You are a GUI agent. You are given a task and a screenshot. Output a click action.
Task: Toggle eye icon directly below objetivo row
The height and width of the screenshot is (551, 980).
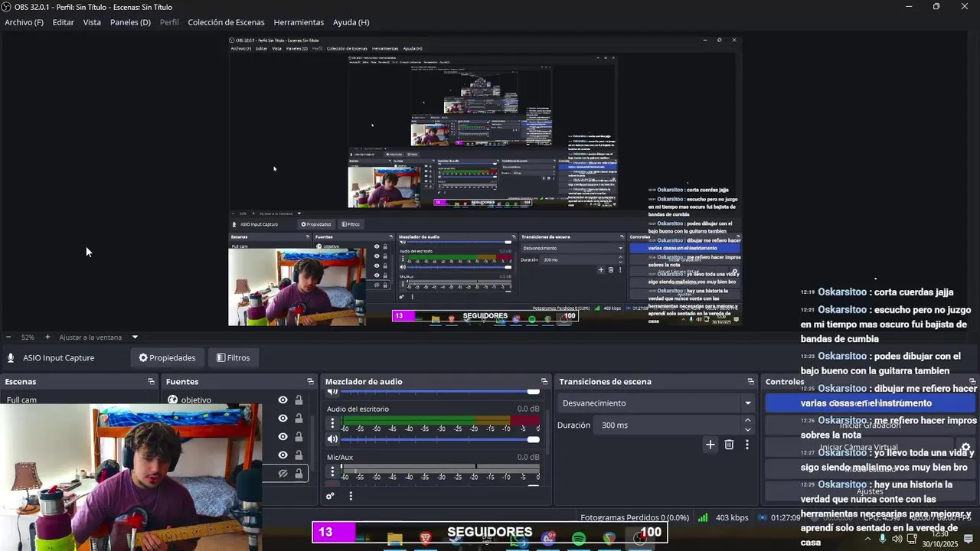click(283, 419)
